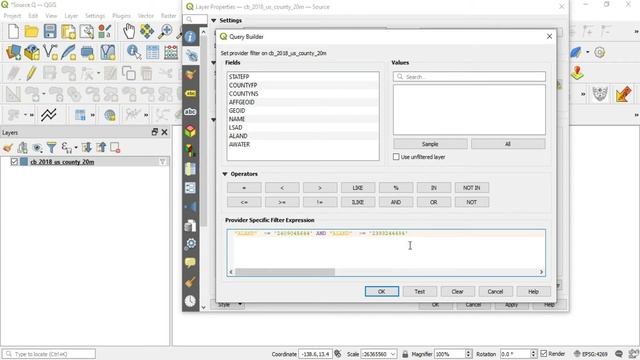
Task: Open the Source tab wrench icon in sidebar
Action: click(x=190, y=56)
